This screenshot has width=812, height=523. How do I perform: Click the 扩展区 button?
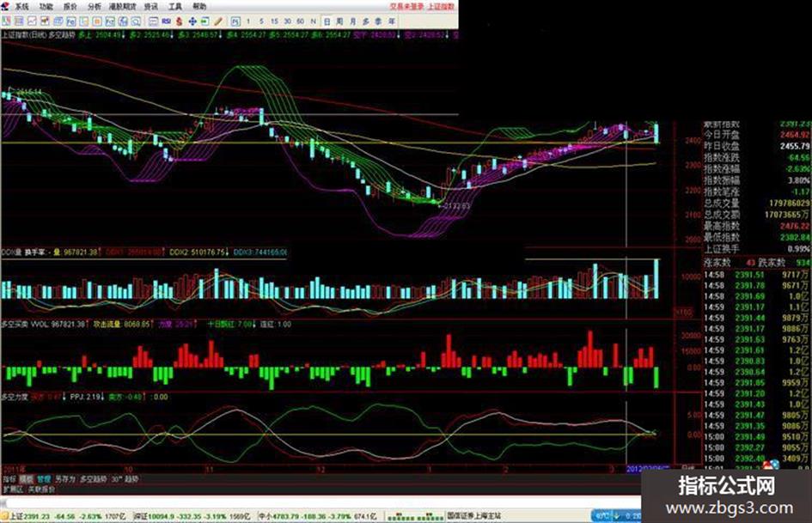13,489
